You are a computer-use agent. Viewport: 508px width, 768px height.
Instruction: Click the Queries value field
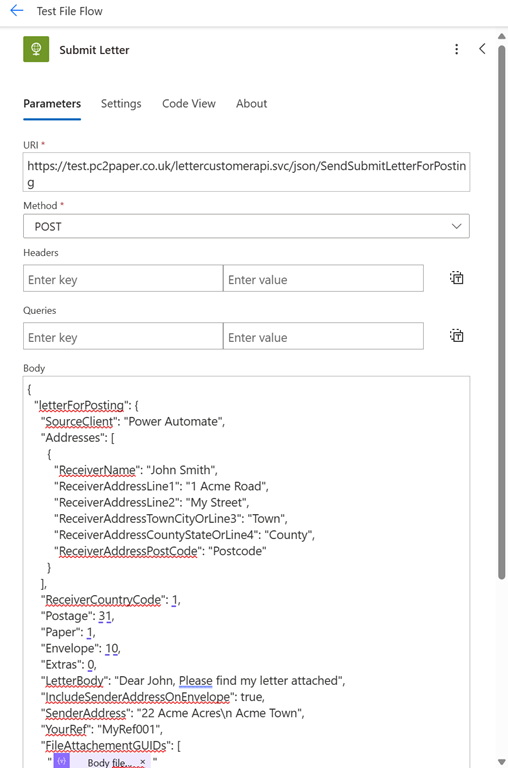click(x=323, y=336)
